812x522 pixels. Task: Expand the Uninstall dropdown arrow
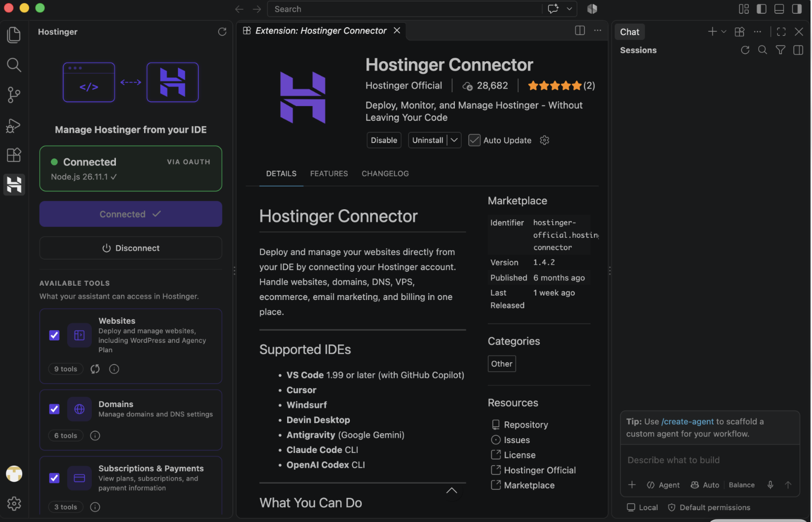454,140
